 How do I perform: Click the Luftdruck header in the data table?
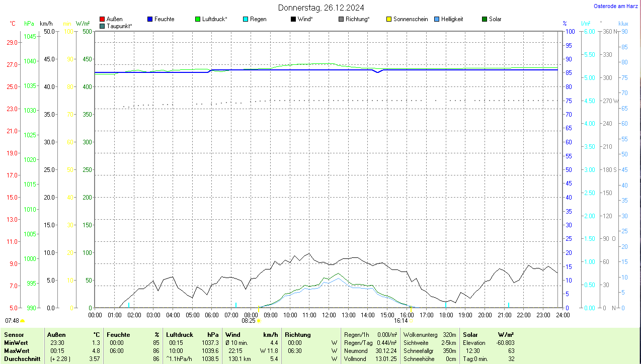coord(180,335)
